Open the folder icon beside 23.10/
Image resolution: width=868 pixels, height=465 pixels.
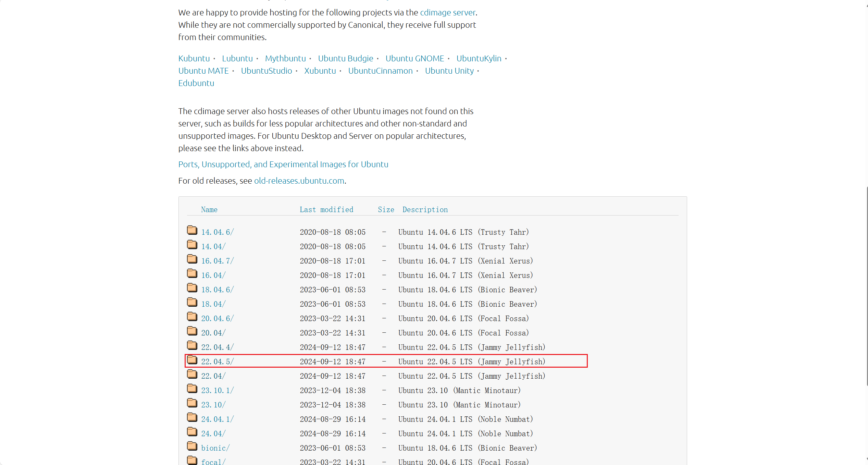[x=192, y=403]
